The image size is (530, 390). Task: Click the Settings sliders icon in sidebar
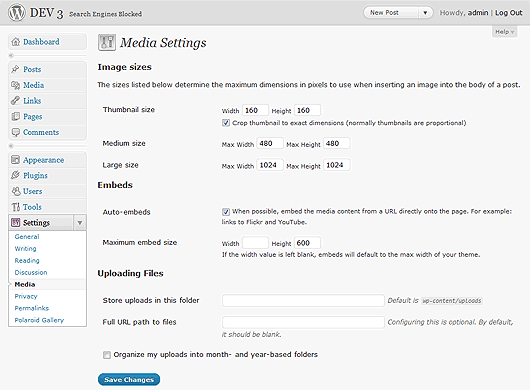click(16, 222)
